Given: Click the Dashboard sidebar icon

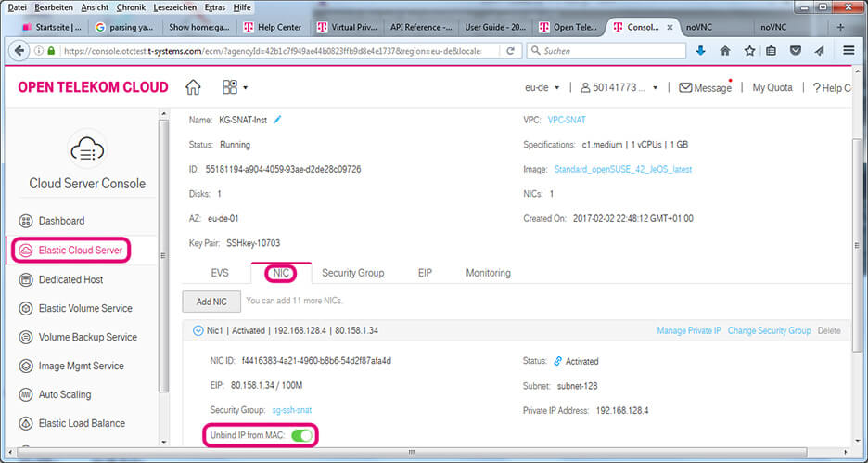Looking at the screenshot, I should [x=25, y=221].
